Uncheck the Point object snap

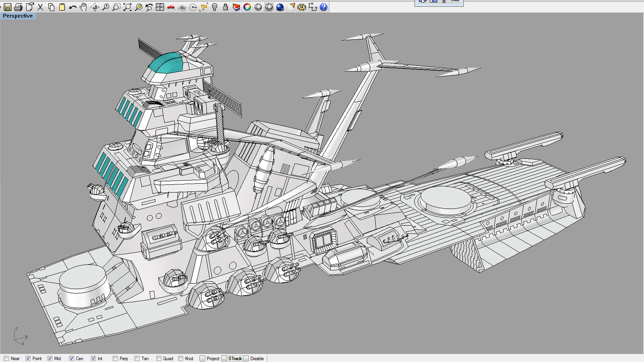(28, 358)
